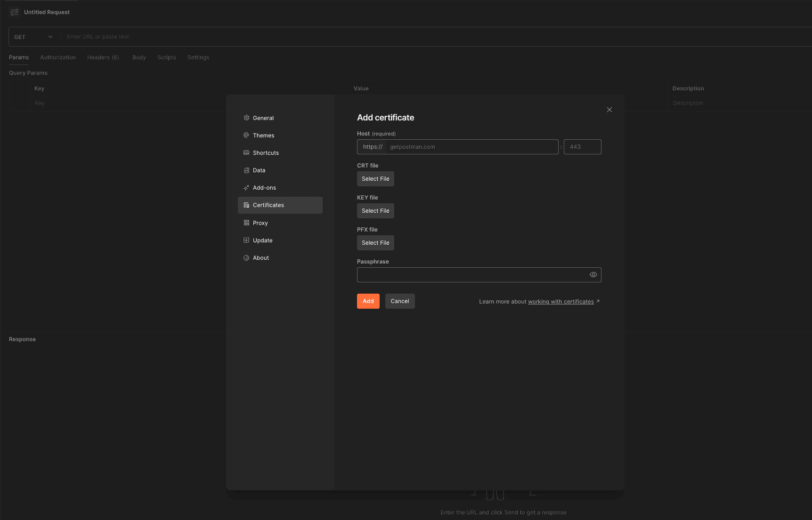Image resolution: width=812 pixels, height=520 pixels.
Task: Click the General settings gear icon
Action: (246, 118)
